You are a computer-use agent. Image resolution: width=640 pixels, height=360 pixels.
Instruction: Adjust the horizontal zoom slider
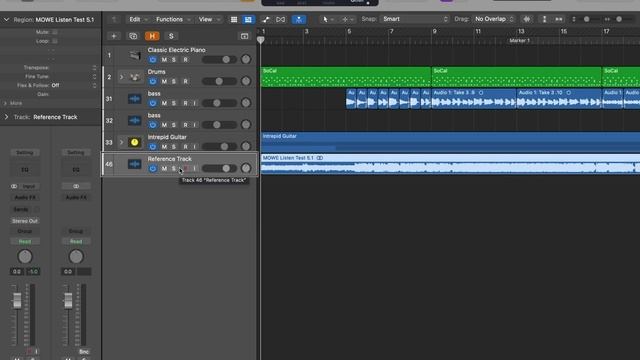pyautogui.click(x=619, y=19)
